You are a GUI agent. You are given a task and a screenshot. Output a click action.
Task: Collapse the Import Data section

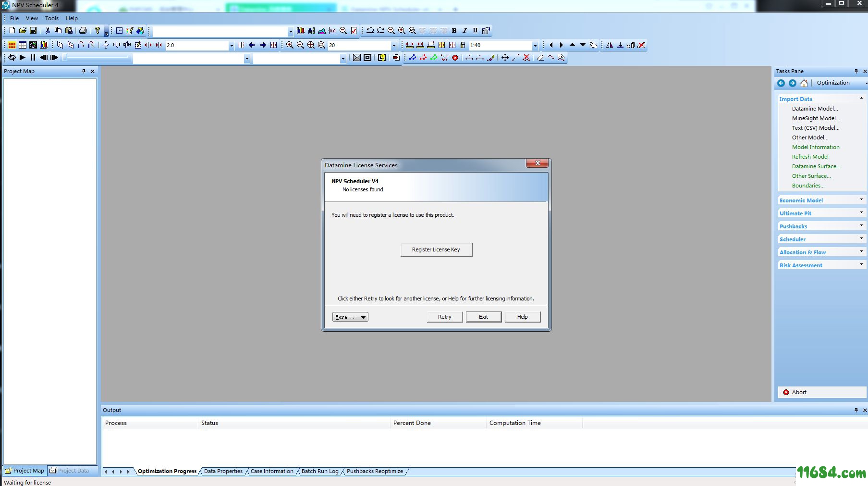[821, 99]
